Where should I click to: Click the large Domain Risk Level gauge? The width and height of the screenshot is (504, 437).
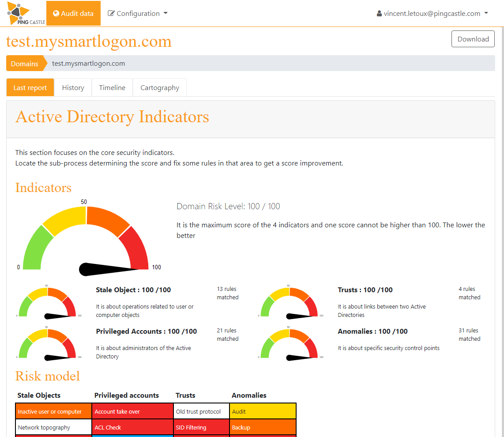[x=86, y=241]
